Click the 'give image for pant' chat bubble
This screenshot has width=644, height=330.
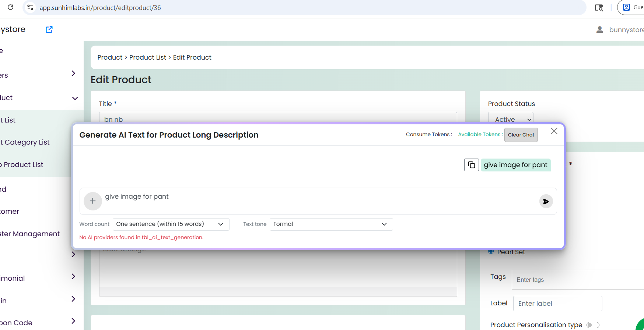point(515,165)
